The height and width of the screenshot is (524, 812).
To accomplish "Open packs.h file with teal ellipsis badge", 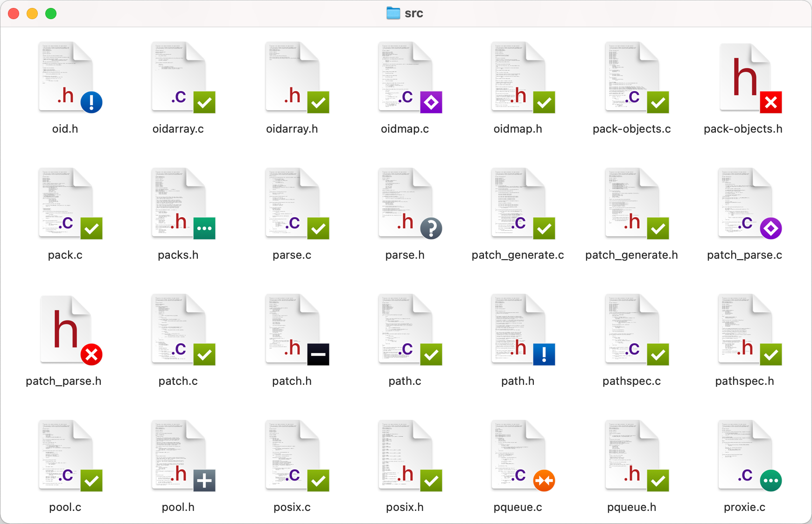I will 179,204.
